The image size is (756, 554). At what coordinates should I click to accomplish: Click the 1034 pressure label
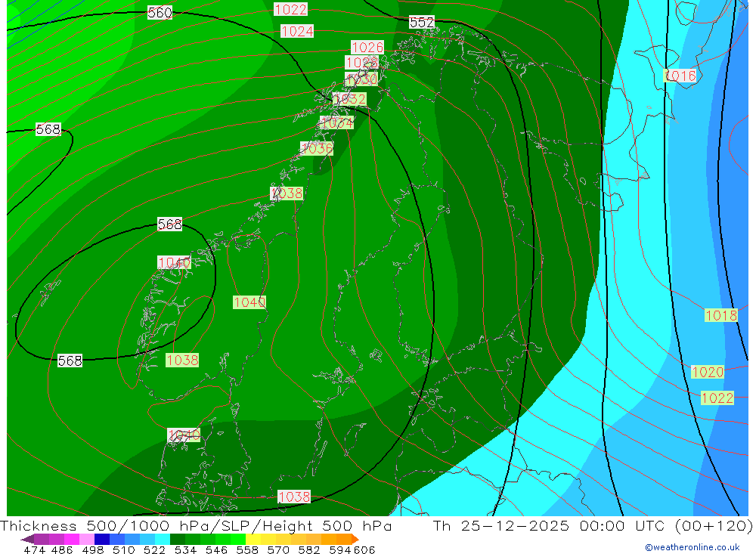coord(337,123)
